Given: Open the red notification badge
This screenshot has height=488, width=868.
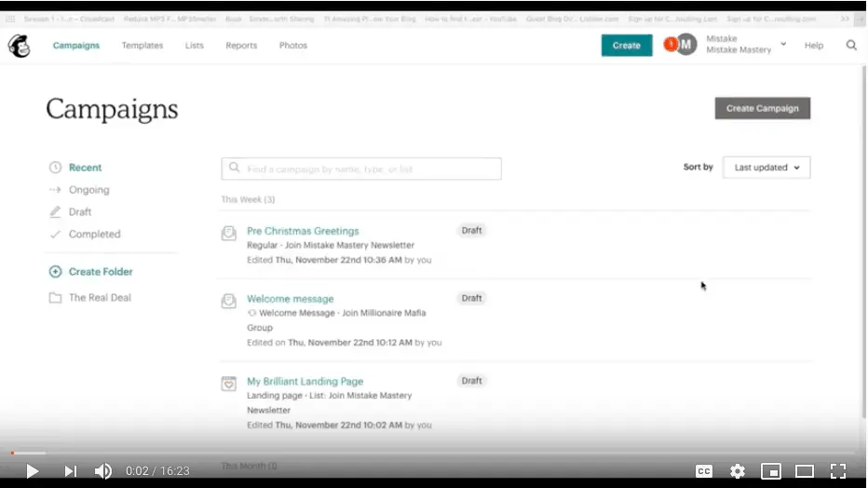Looking at the screenshot, I should (671, 44).
